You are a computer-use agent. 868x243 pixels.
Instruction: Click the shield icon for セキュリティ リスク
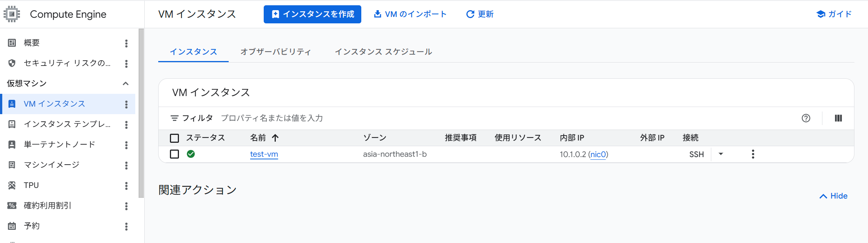(x=12, y=63)
